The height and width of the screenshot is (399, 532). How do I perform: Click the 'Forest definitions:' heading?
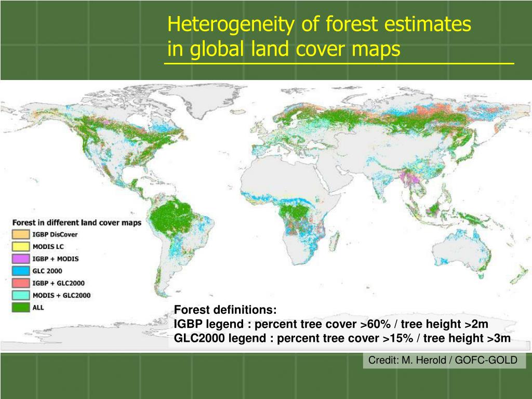pos(225,310)
